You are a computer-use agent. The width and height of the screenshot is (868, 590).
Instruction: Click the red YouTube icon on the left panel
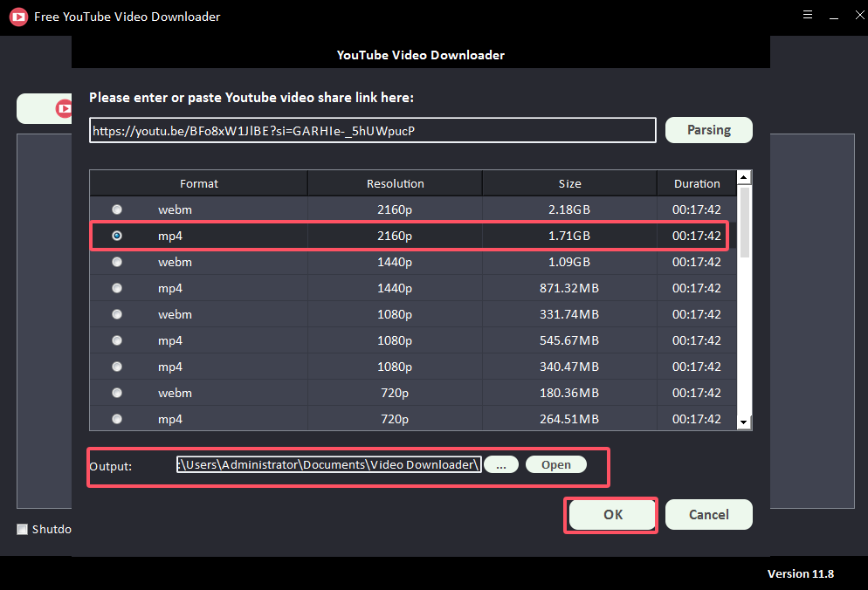click(x=62, y=108)
